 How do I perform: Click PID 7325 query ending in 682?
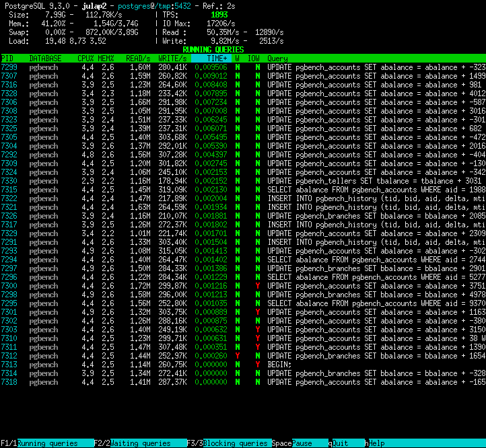click(374, 128)
